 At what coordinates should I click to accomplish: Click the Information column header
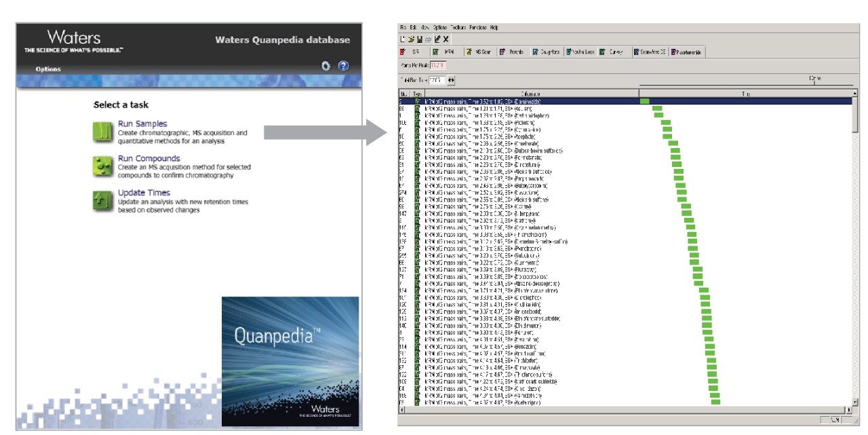coord(532,93)
